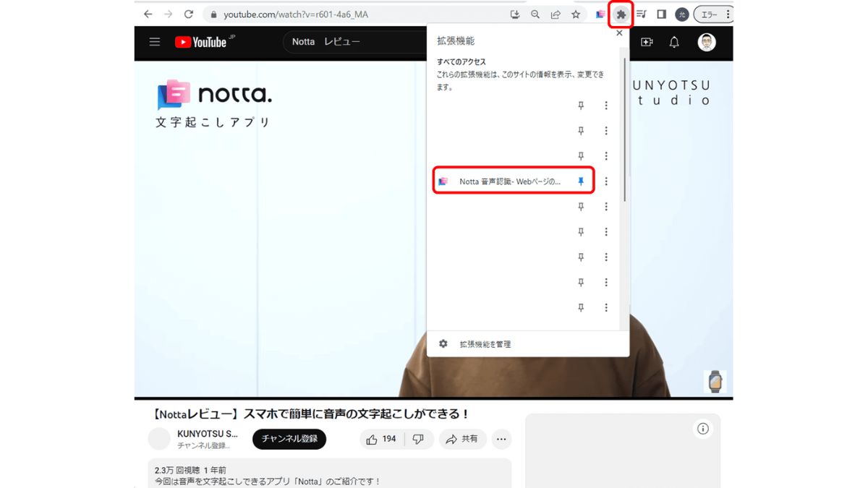Click the youtube.com URL in address bar

point(296,14)
